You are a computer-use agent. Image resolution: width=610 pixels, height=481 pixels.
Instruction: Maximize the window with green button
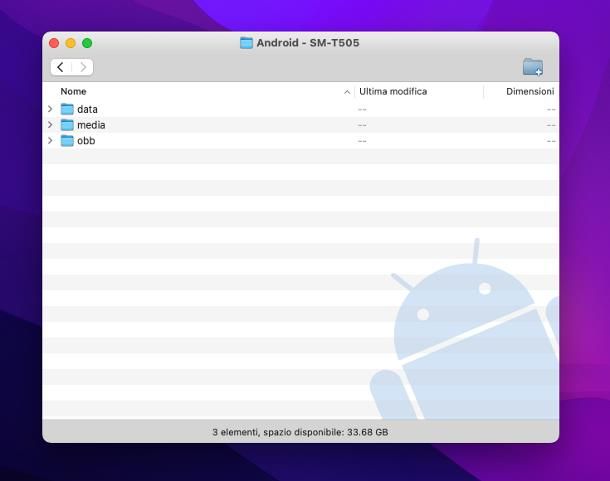[x=87, y=43]
